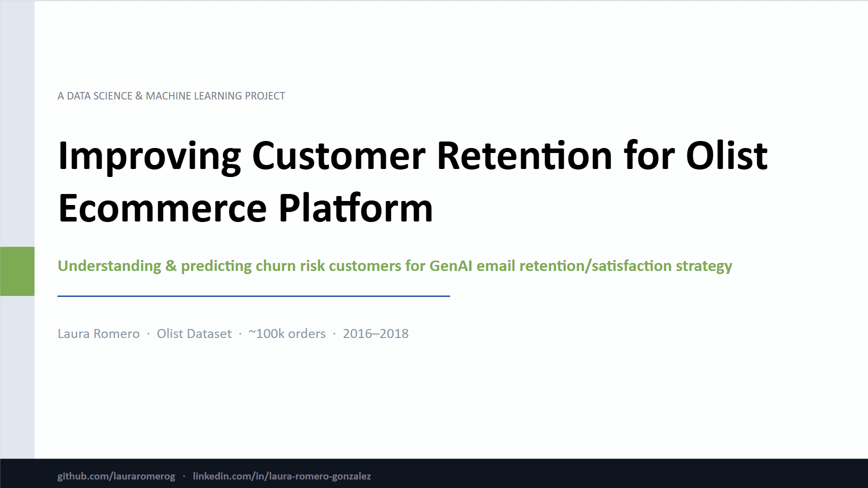Open the github.com/lauraromerog link

pyautogui.click(x=116, y=476)
